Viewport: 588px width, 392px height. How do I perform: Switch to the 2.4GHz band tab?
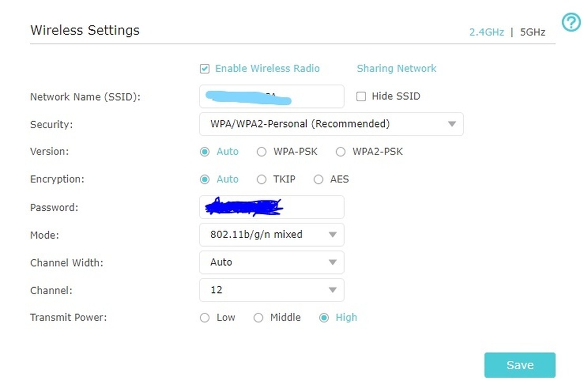(486, 32)
